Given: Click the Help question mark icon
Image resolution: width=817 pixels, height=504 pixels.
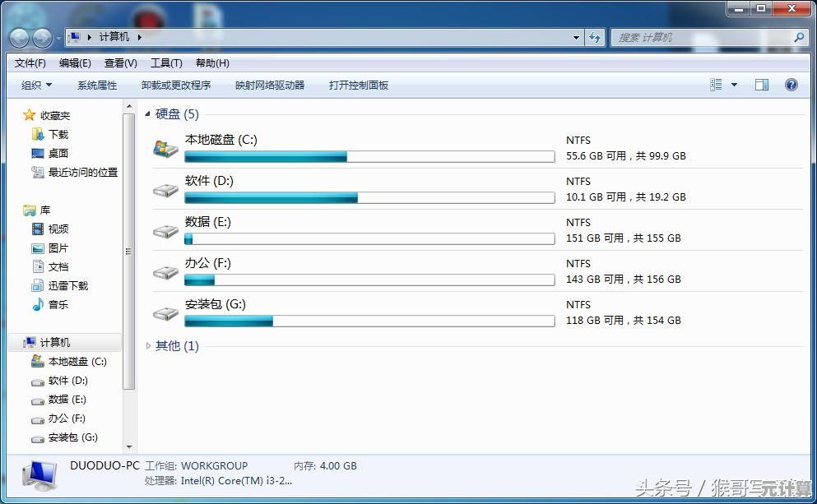Looking at the screenshot, I should (791, 84).
